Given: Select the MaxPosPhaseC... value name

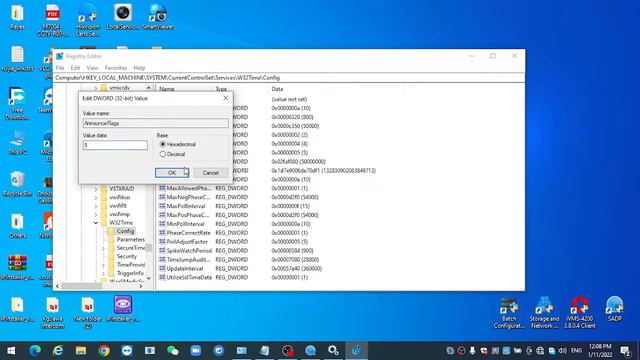Looking at the screenshot, I should 188,215.
